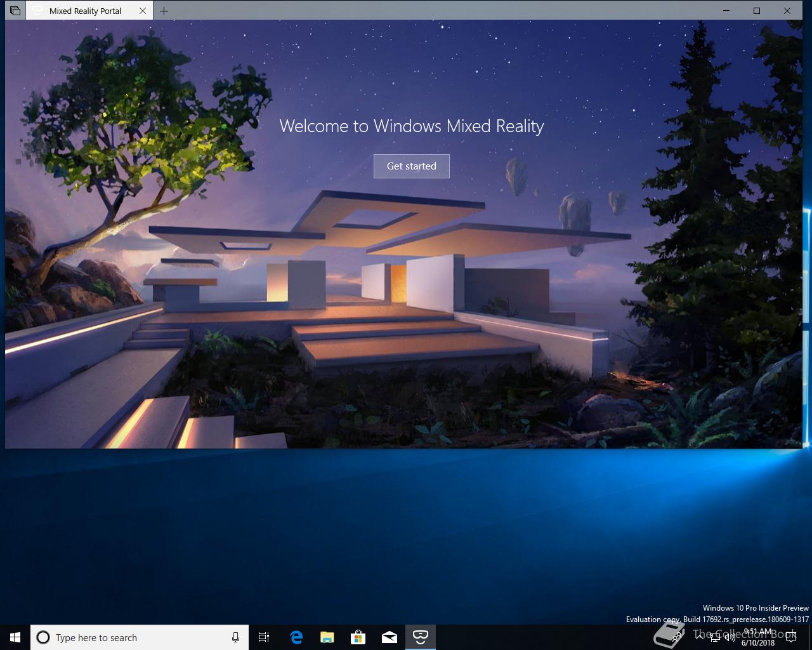The image size is (812, 650).
Task: Close the Mixed Reality Portal window
Action: [787, 11]
